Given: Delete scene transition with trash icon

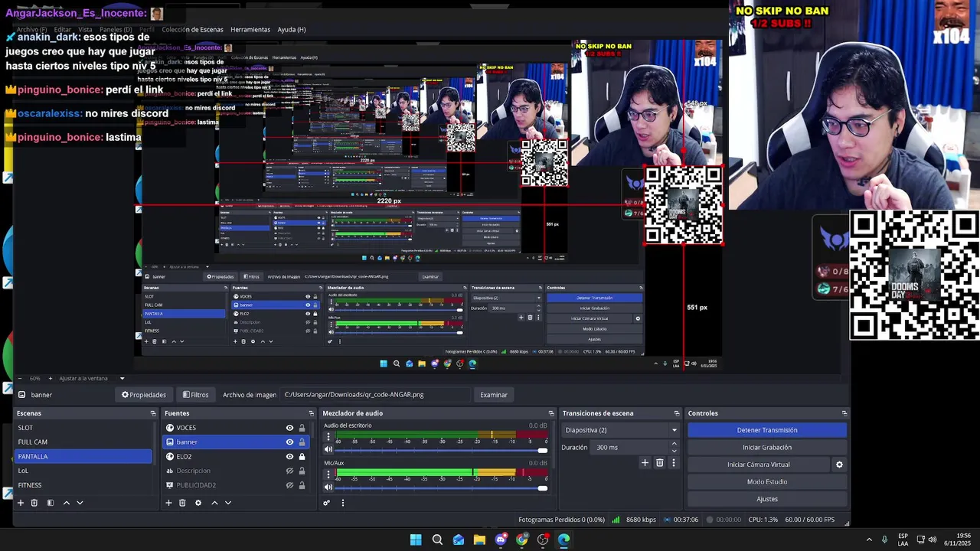Looking at the screenshot, I should coord(659,463).
